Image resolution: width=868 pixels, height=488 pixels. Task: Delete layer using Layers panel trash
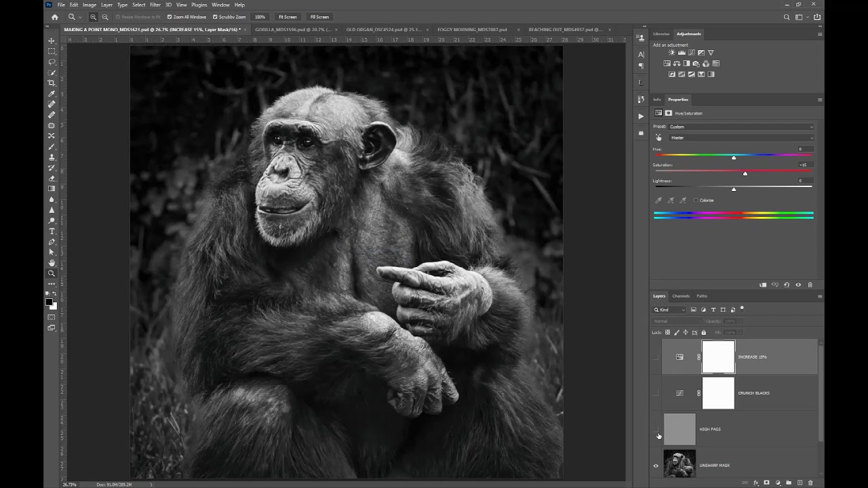(810, 483)
